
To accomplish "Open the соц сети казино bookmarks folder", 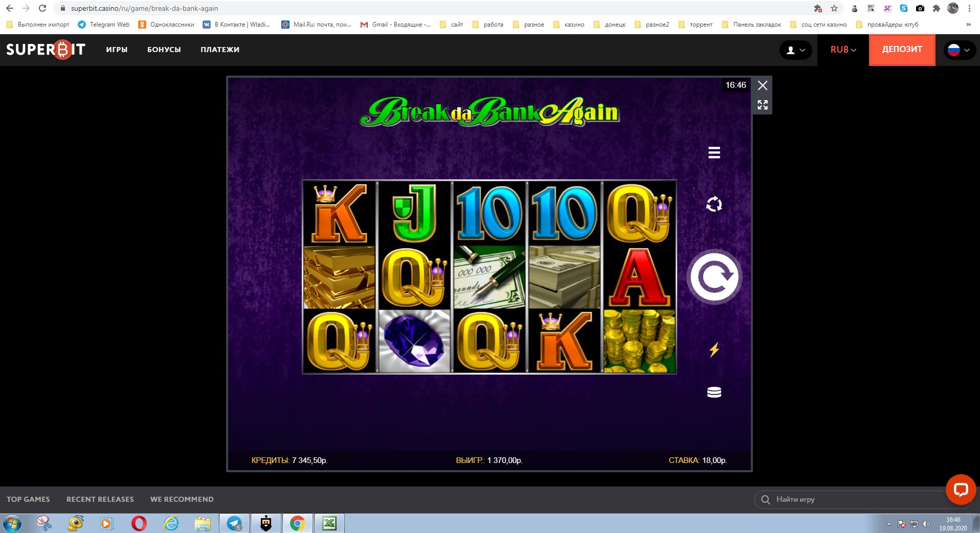I will coord(818,25).
